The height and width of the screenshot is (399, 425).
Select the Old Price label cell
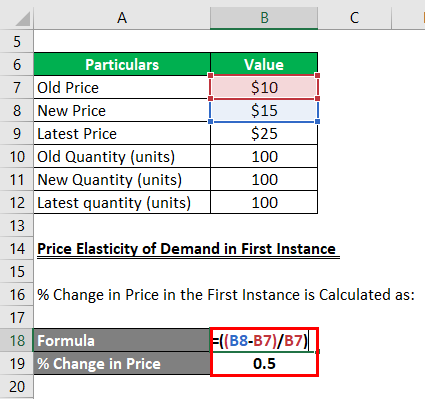click(122, 87)
